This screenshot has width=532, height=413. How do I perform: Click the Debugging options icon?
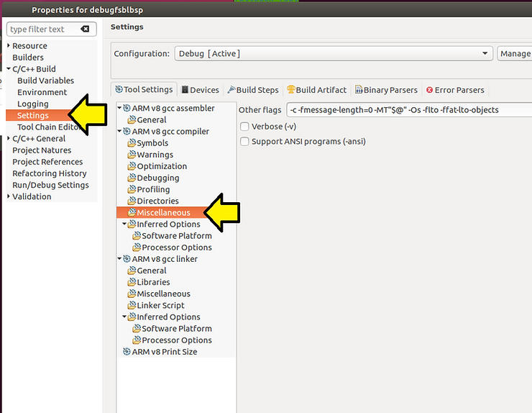point(132,178)
